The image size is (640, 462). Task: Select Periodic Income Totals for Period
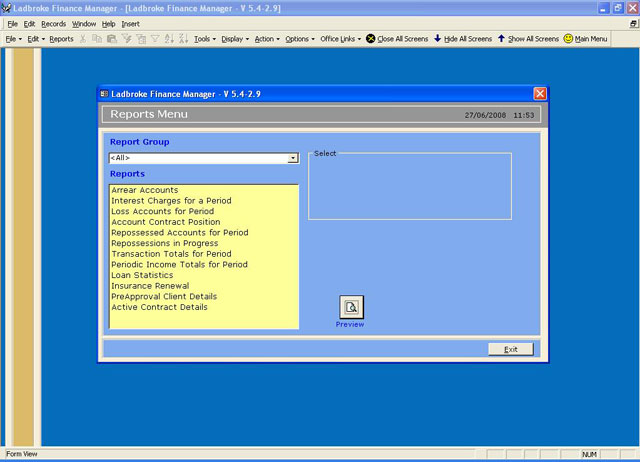[x=179, y=264]
